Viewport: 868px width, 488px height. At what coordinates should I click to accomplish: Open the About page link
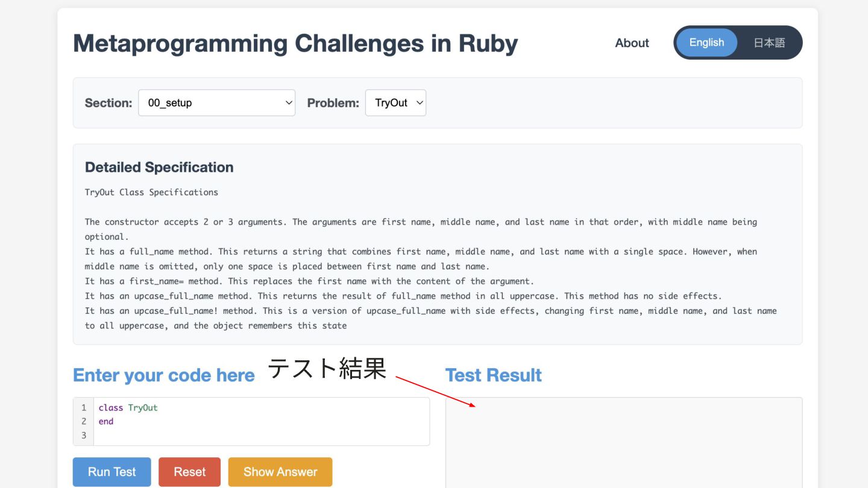pos(632,43)
